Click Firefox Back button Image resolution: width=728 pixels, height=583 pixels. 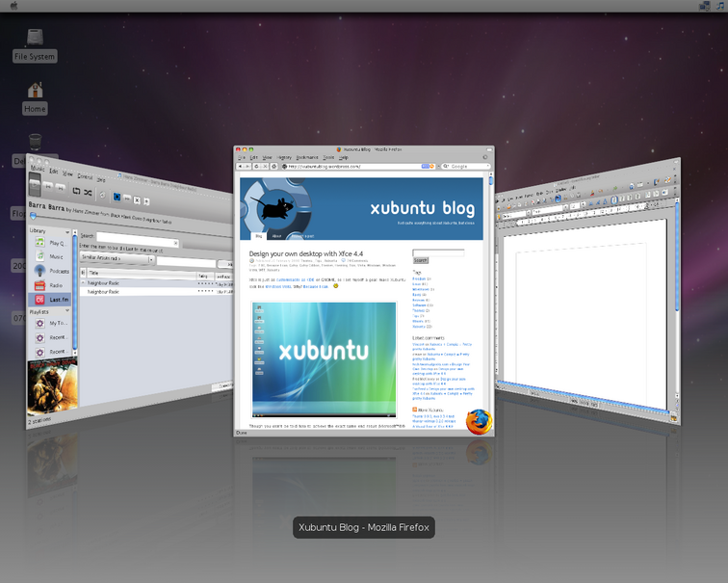(241, 166)
